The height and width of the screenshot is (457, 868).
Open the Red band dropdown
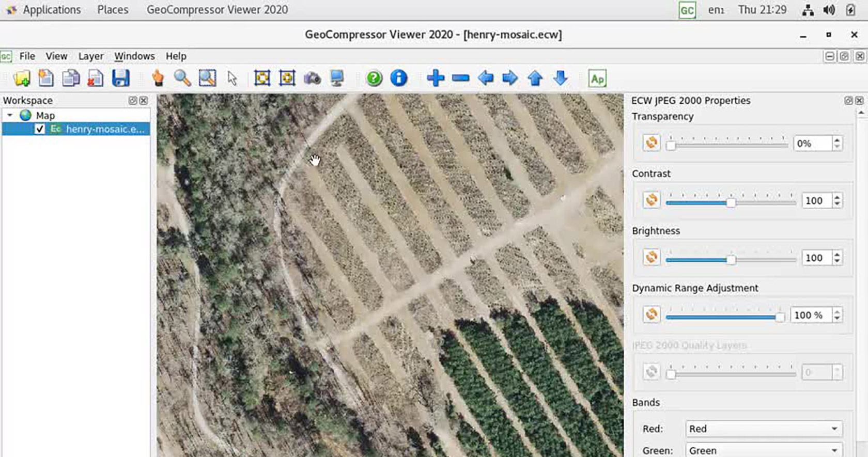764,429
